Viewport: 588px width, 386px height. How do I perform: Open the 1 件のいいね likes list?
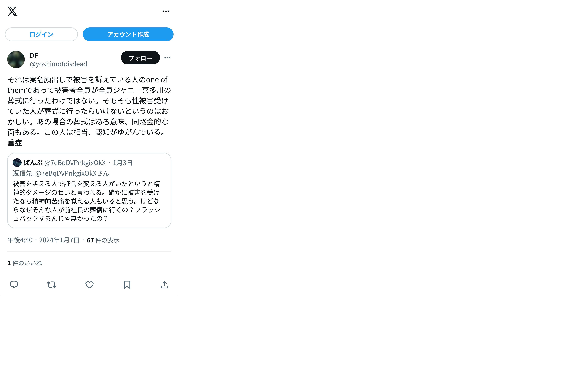(25, 263)
